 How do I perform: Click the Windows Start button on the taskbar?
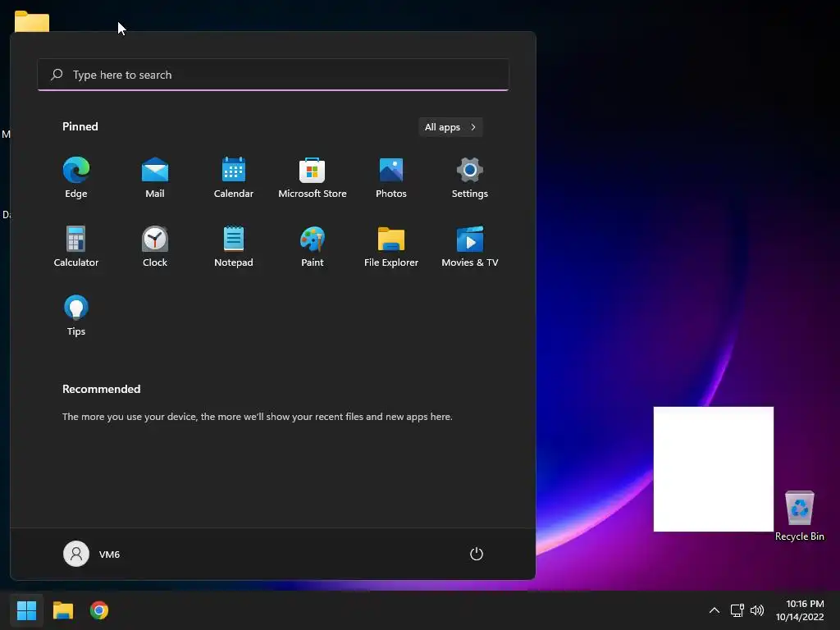(x=27, y=610)
